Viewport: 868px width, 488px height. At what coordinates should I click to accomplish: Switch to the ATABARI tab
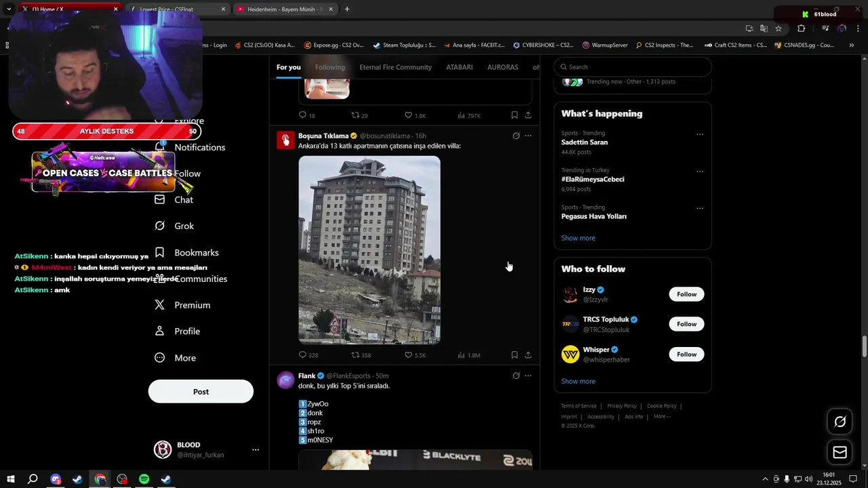click(459, 67)
